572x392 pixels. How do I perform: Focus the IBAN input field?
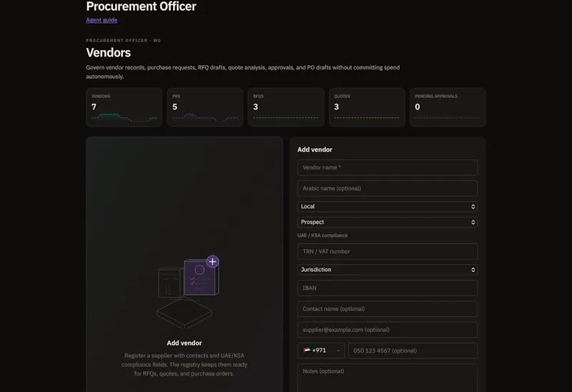click(388, 288)
